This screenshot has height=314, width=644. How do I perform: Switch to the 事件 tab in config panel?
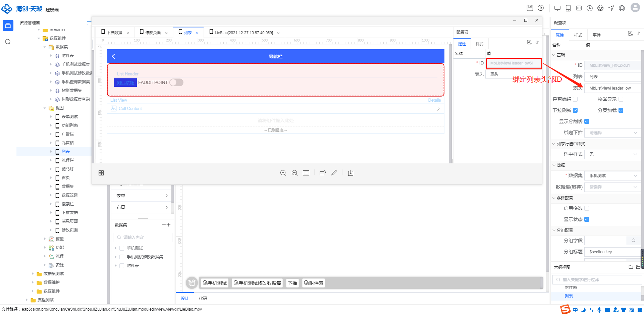[x=596, y=35]
